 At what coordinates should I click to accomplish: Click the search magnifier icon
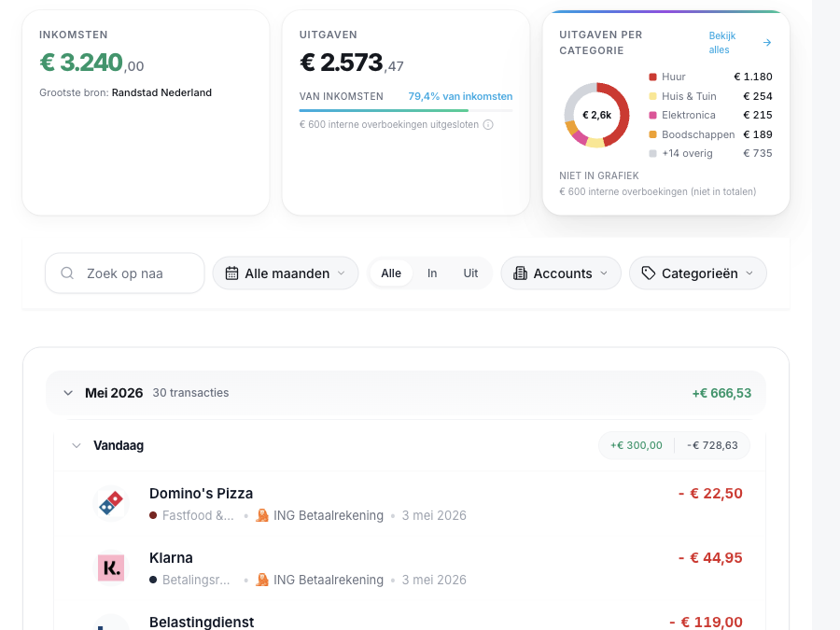click(x=67, y=273)
